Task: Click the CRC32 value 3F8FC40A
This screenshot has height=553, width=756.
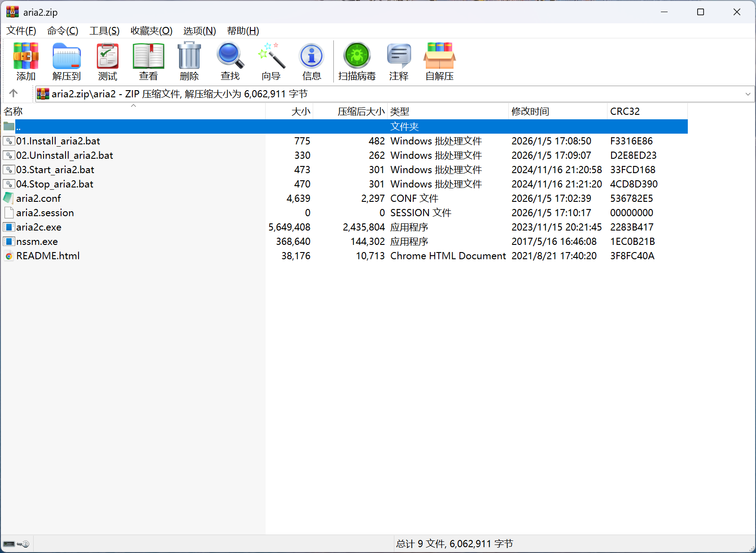Action: pyautogui.click(x=632, y=256)
